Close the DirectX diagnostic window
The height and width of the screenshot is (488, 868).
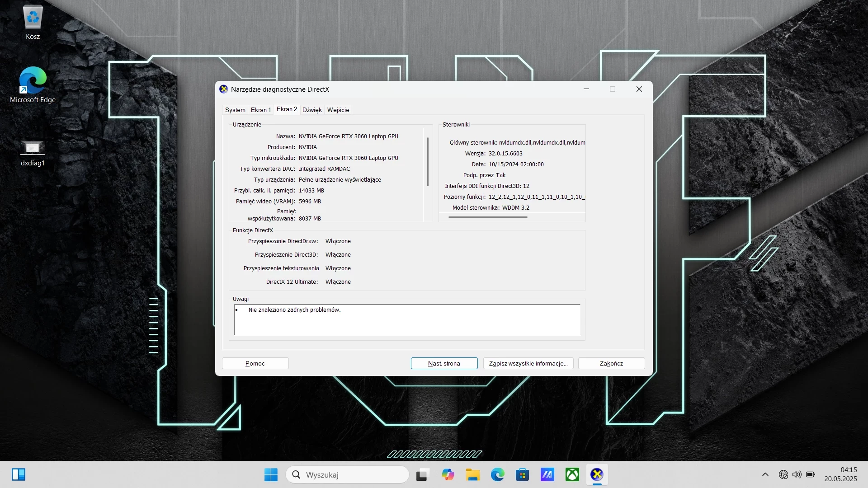tap(639, 89)
